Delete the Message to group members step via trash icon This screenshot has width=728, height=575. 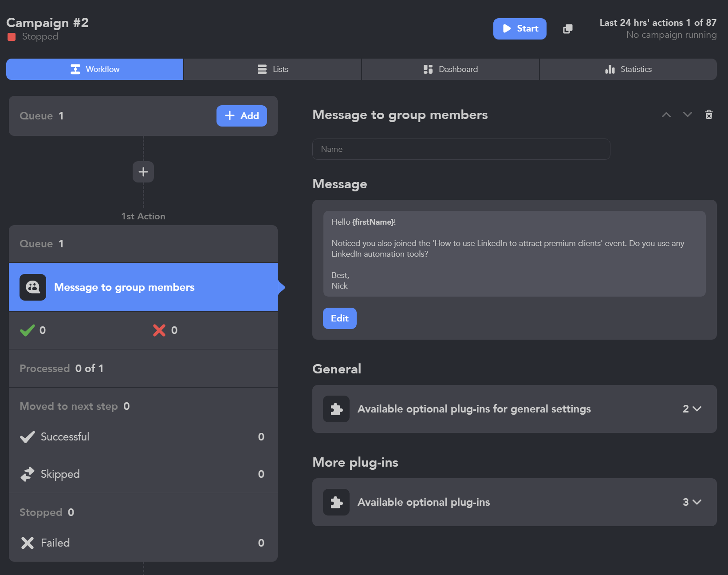coord(708,115)
